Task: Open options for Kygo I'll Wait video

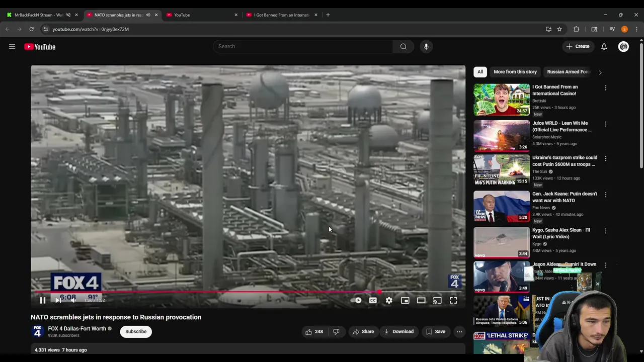Action: point(606,231)
